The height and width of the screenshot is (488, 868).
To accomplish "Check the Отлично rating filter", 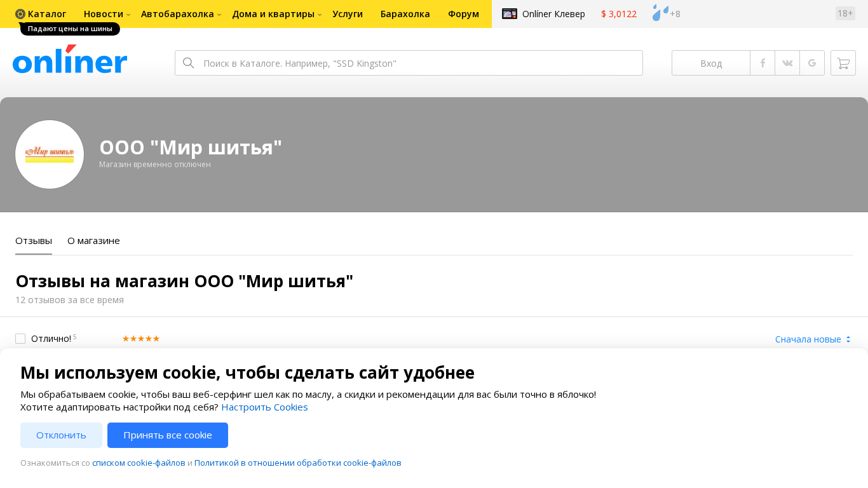I will (20, 339).
